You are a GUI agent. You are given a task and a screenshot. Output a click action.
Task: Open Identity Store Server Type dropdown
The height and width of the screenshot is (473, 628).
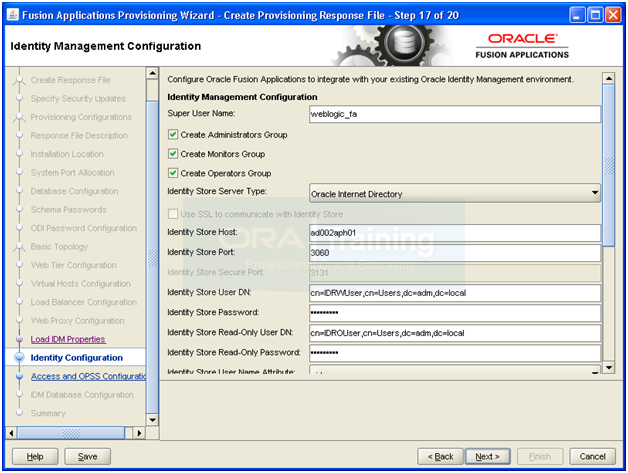point(455,193)
